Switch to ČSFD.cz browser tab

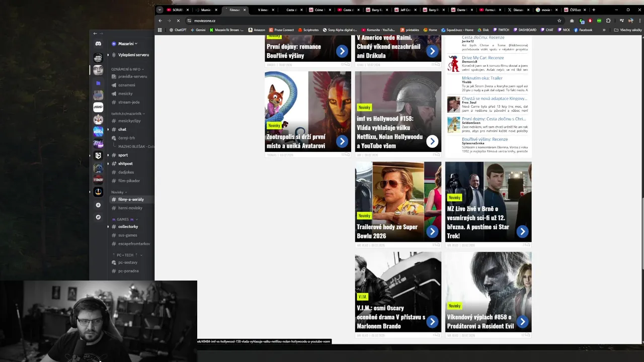coord(575,10)
